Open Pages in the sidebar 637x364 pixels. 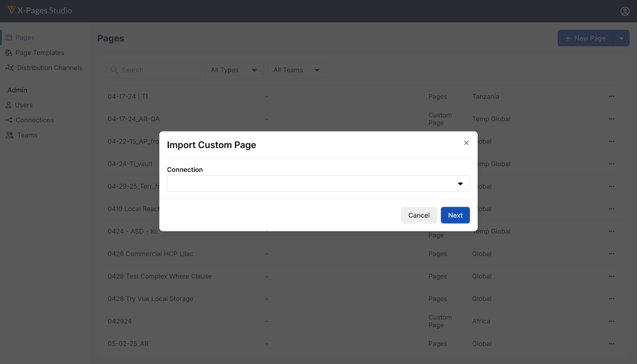[25, 37]
